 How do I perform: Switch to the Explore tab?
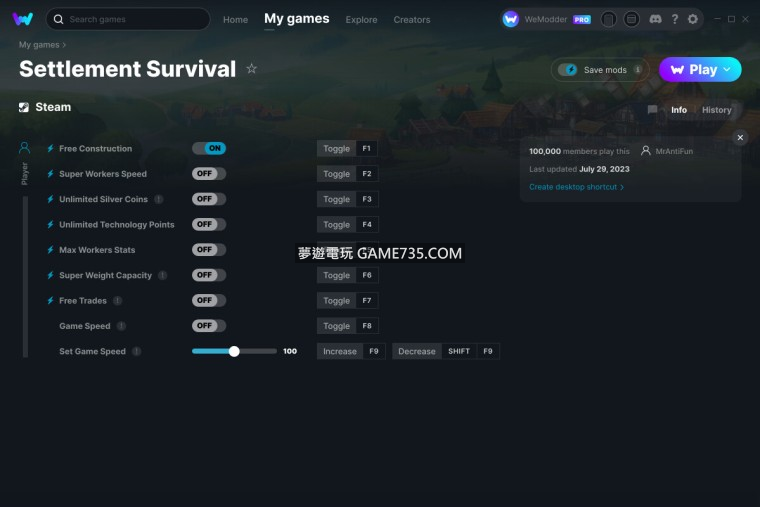coord(361,20)
